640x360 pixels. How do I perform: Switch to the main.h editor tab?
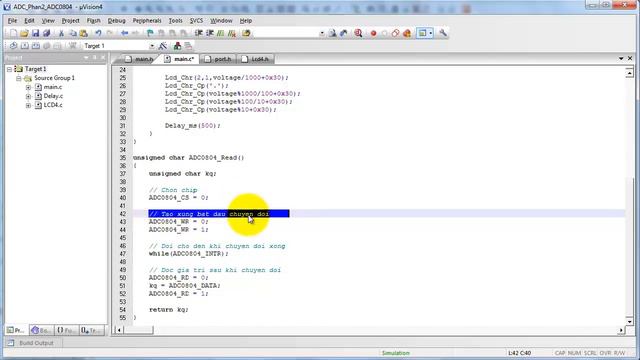(x=139, y=59)
